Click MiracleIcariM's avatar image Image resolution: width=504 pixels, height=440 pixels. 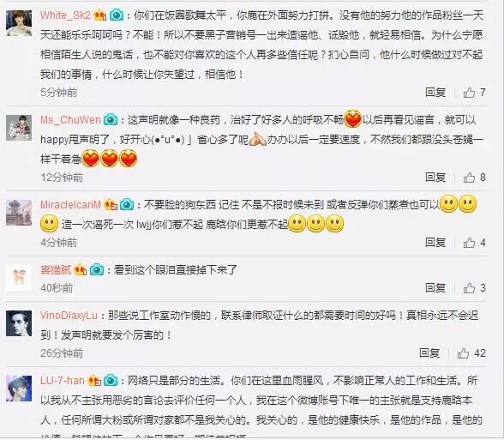[x=19, y=213]
